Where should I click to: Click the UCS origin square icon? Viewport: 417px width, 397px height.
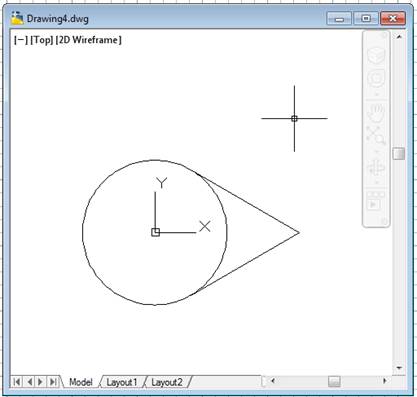pyautogui.click(x=155, y=232)
